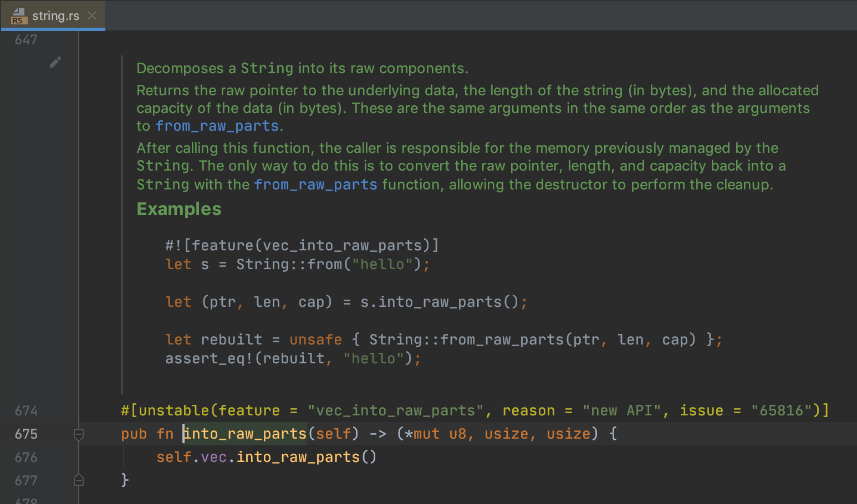Click the pencil icon to edit doc comment

[55, 62]
